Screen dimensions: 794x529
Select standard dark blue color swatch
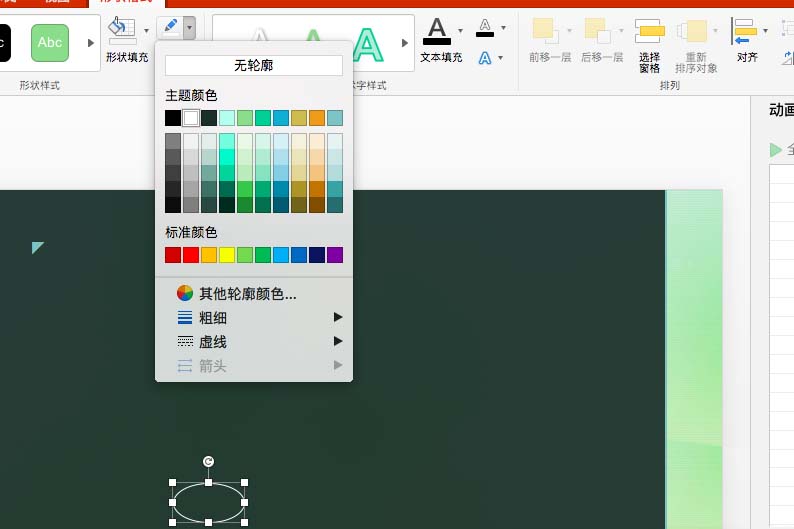(x=317, y=255)
